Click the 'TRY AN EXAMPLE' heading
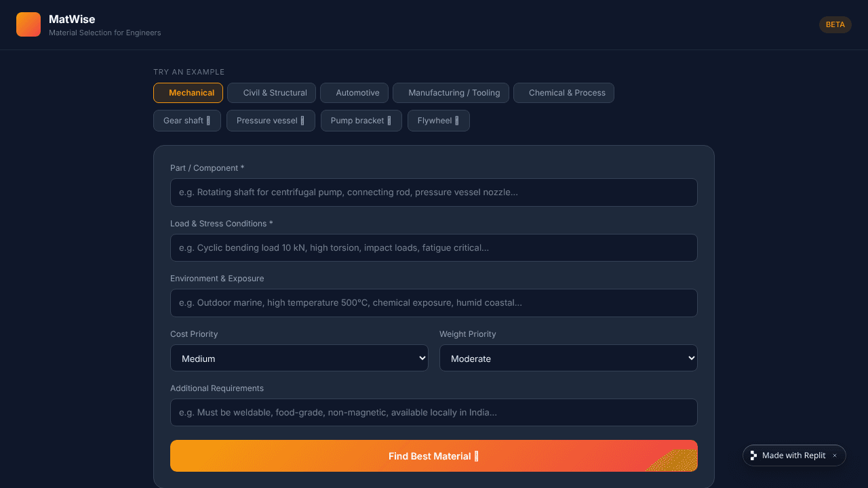 [189, 72]
